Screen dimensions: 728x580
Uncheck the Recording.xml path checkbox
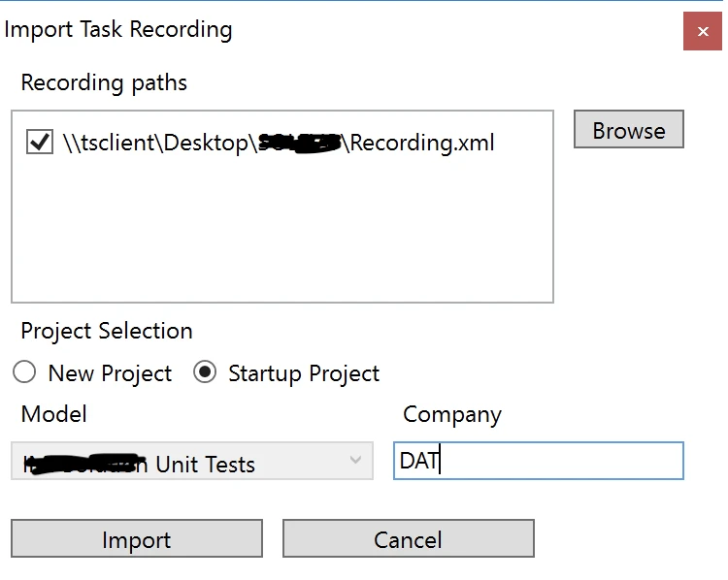[x=39, y=143]
